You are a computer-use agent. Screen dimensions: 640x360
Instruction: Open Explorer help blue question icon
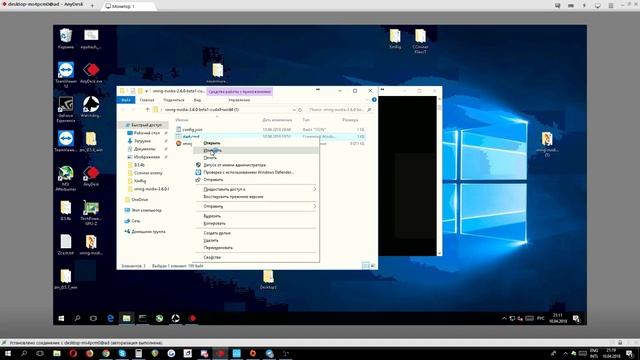coord(374,100)
